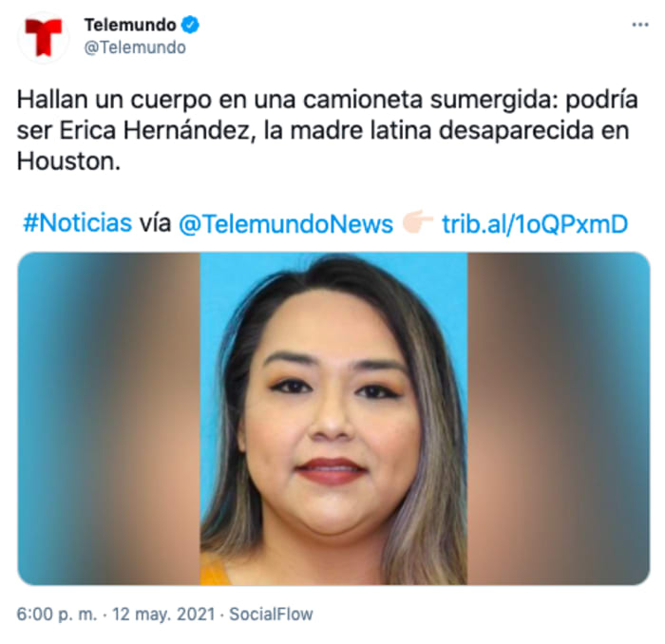Click the name Erica Hernández in the tweet

coord(155,130)
